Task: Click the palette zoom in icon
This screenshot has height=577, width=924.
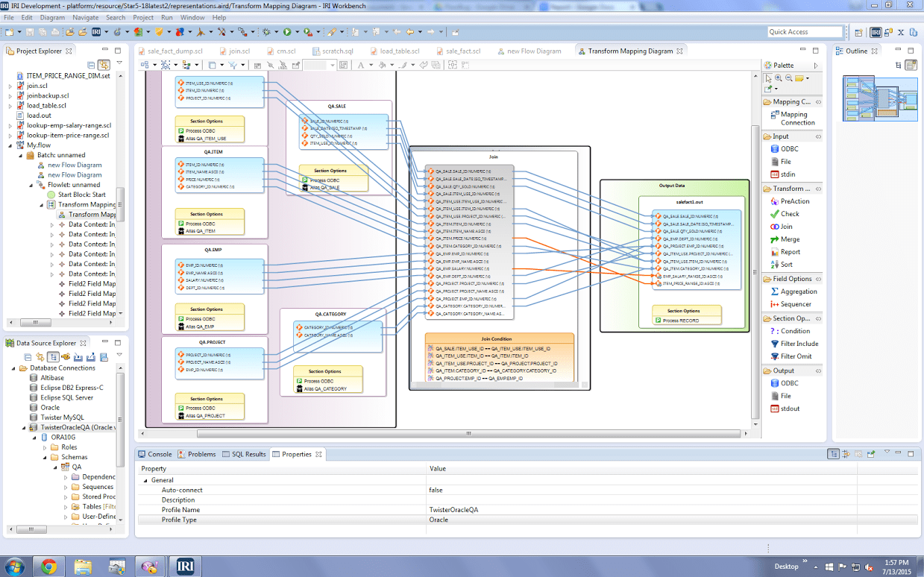Action: click(778, 78)
